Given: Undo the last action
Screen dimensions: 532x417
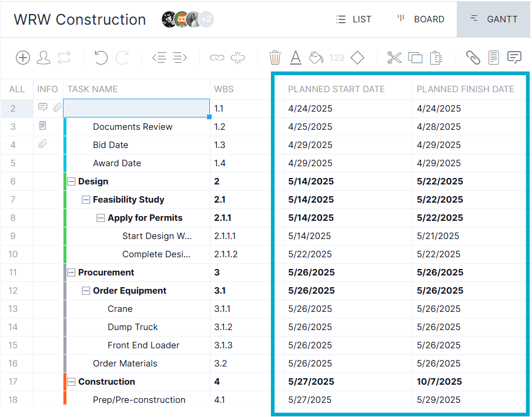Looking at the screenshot, I should (100, 58).
